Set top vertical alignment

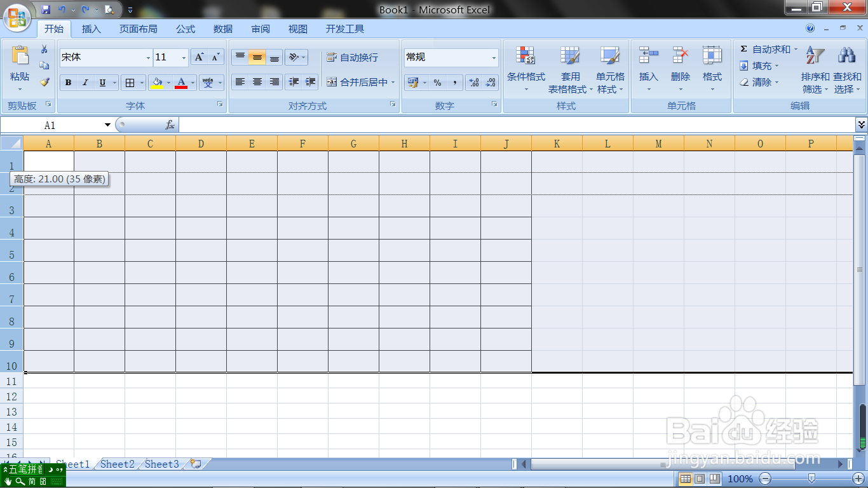[240, 57]
